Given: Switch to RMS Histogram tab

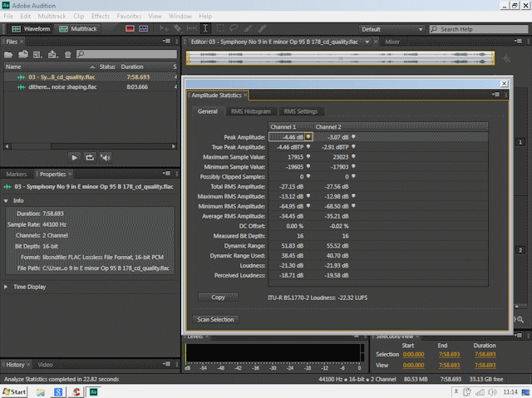Looking at the screenshot, I should click(250, 111).
